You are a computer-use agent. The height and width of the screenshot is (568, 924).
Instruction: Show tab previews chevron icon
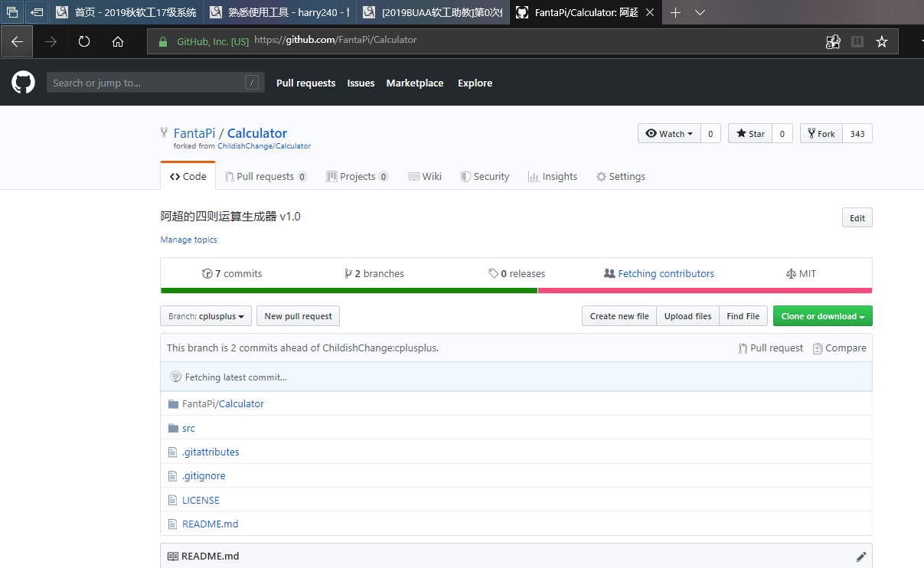pos(700,12)
